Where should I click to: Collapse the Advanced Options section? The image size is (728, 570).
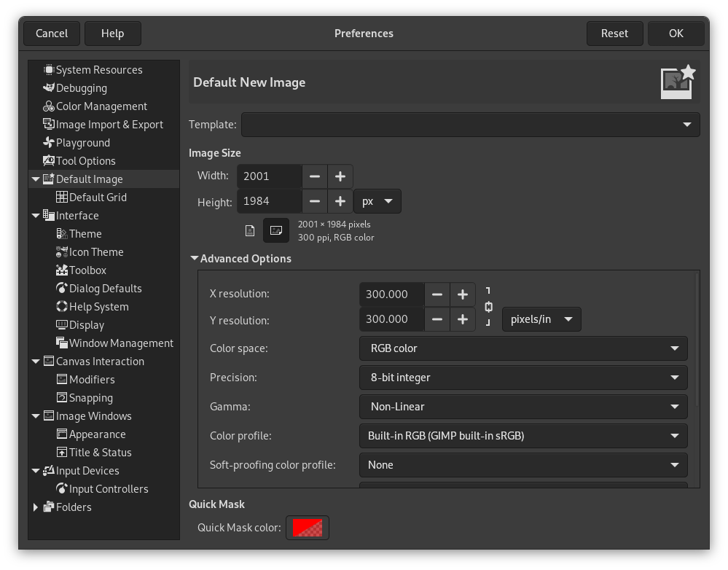pyautogui.click(x=195, y=258)
